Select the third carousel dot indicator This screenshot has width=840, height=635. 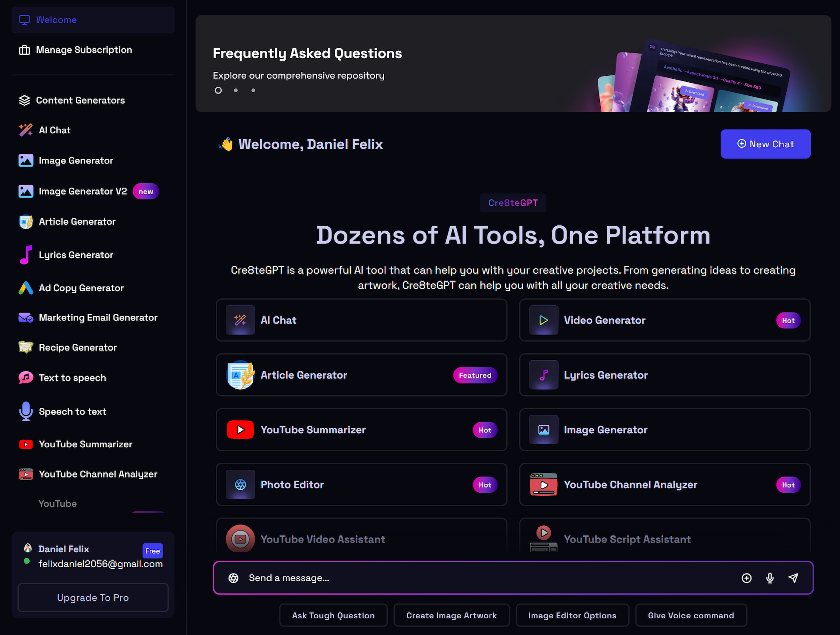click(x=253, y=91)
